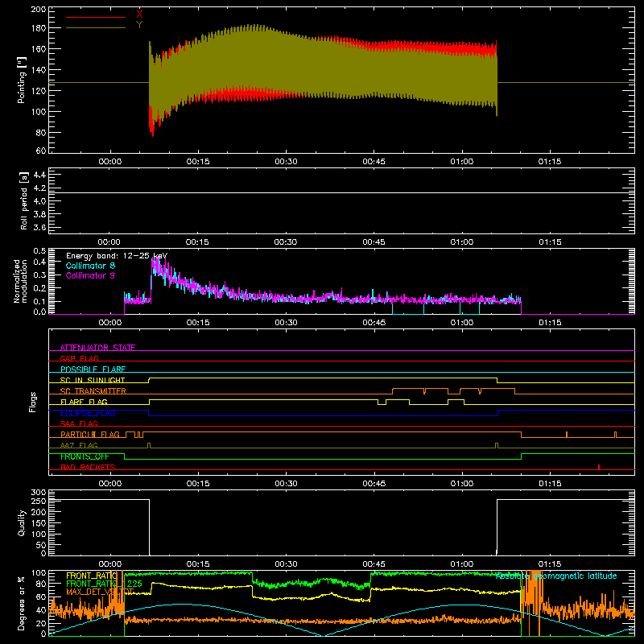Click the FRONTS_OFF label
644x644 pixels.
click(85, 456)
